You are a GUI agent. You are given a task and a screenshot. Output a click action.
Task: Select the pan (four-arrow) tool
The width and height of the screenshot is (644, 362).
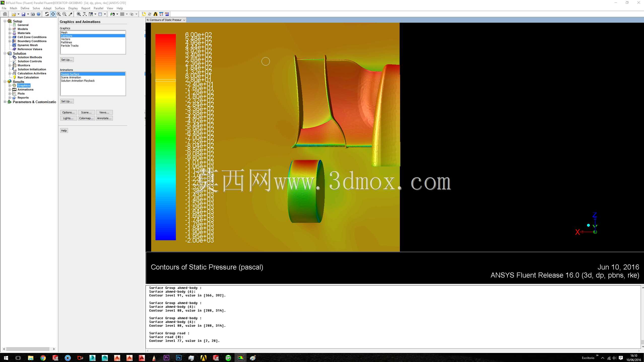pos(53,14)
